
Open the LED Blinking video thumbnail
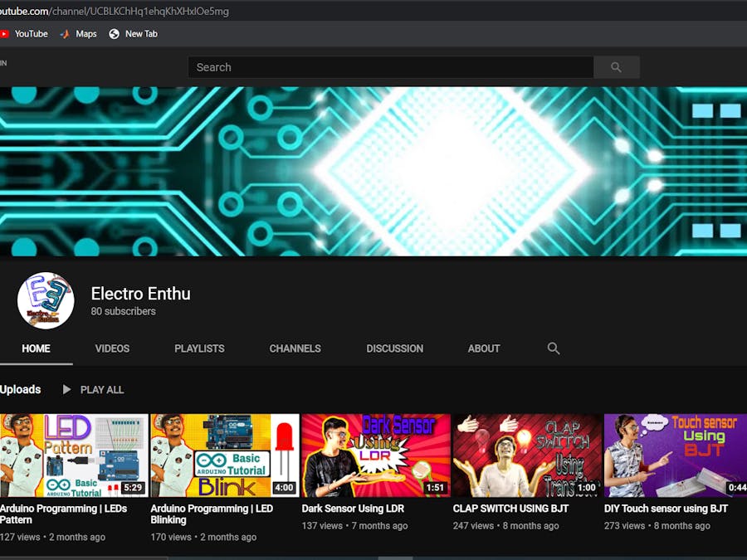(x=225, y=455)
